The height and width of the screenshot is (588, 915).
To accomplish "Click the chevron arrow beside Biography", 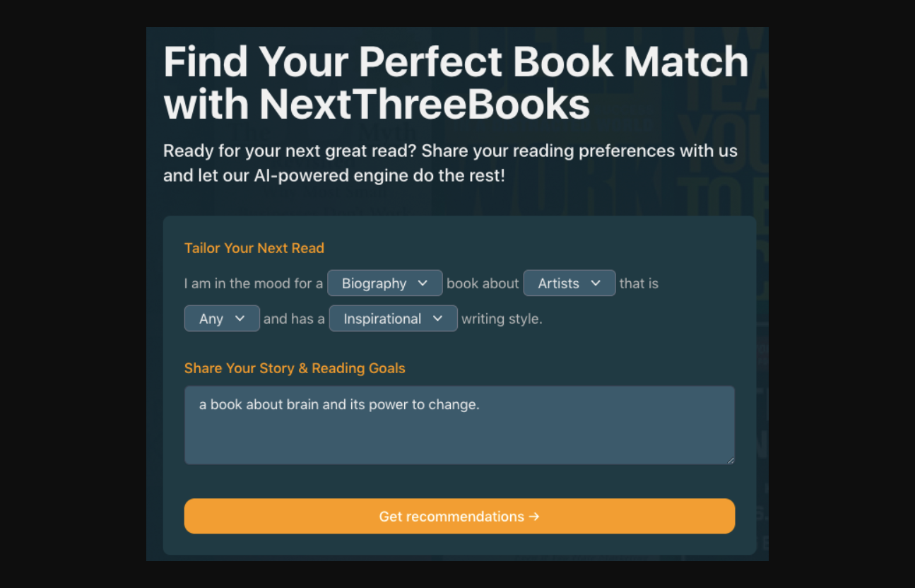I will pyautogui.click(x=423, y=283).
